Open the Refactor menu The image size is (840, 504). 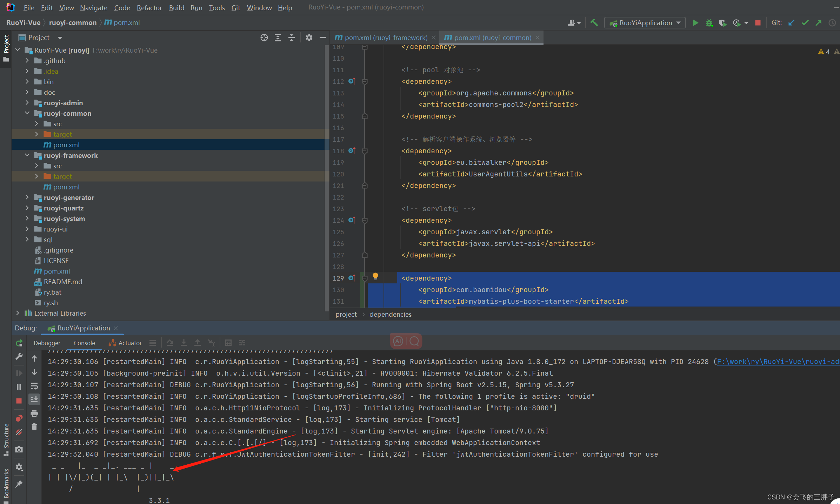pyautogui.click(x=149, y=7)
